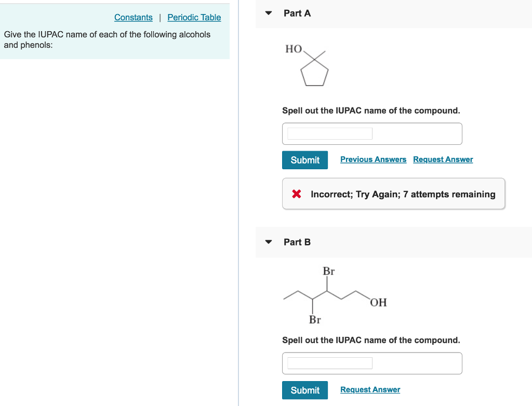Submit the Part B answer
Screen dimensions: 532x406
304,390
